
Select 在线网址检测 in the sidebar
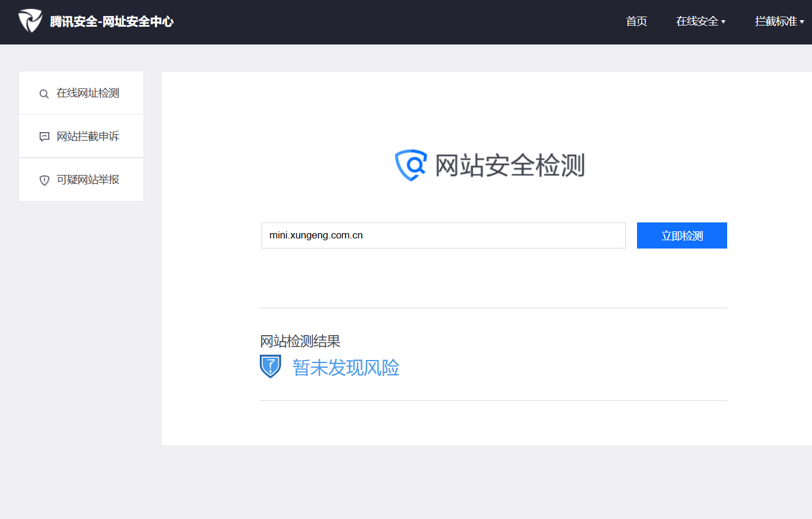pos(81,93)
